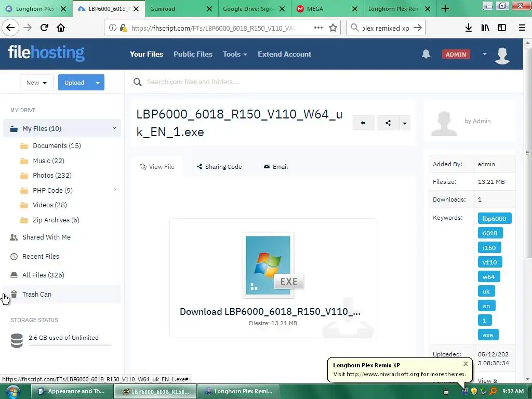The height and width of the screenshot is (399, 532).
Task: Bookmark this page with the star icon
Action: 333,28
